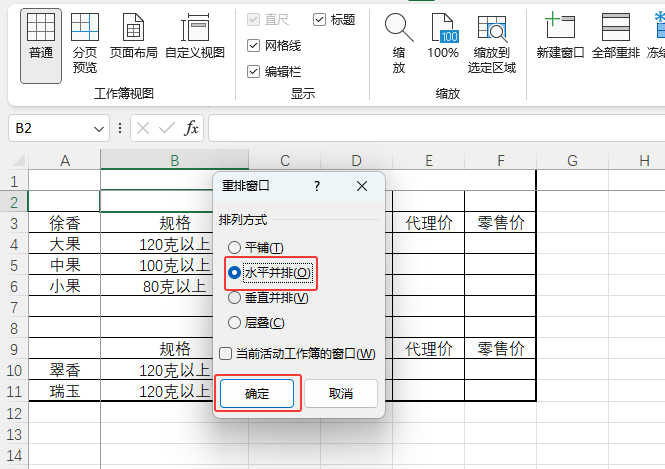The image size is (665, 469).
Task: Click Arrange All (全部重排)
Action: pyautogui.click(x=616, y=36)
